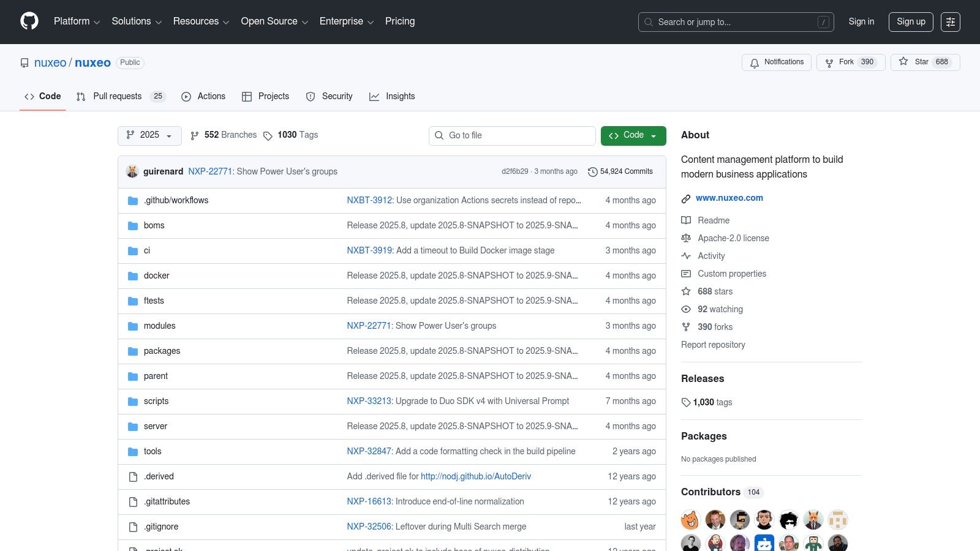Click the branches icon beside 552 Branches
This screenshot has height=551, width=980.
click(195, 135)
